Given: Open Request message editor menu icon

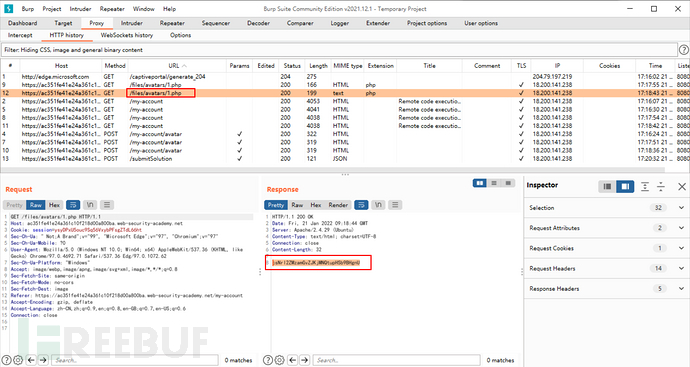Looking at the screenshot, I should coord(107,205).
